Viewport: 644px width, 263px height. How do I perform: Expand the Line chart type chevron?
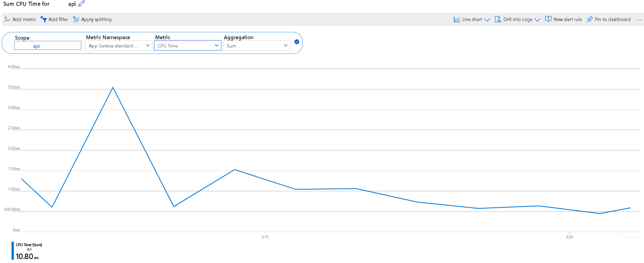[x=487, y=20]
